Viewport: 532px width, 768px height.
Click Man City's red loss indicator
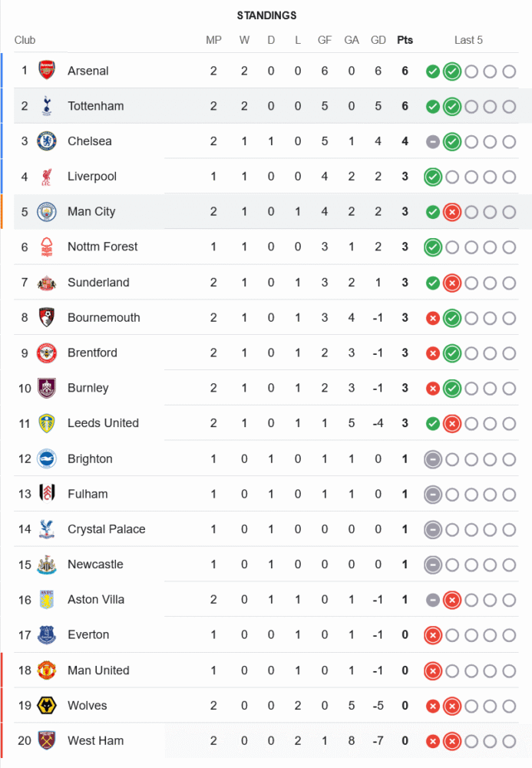pyautogui.click(x=452, y=212)
